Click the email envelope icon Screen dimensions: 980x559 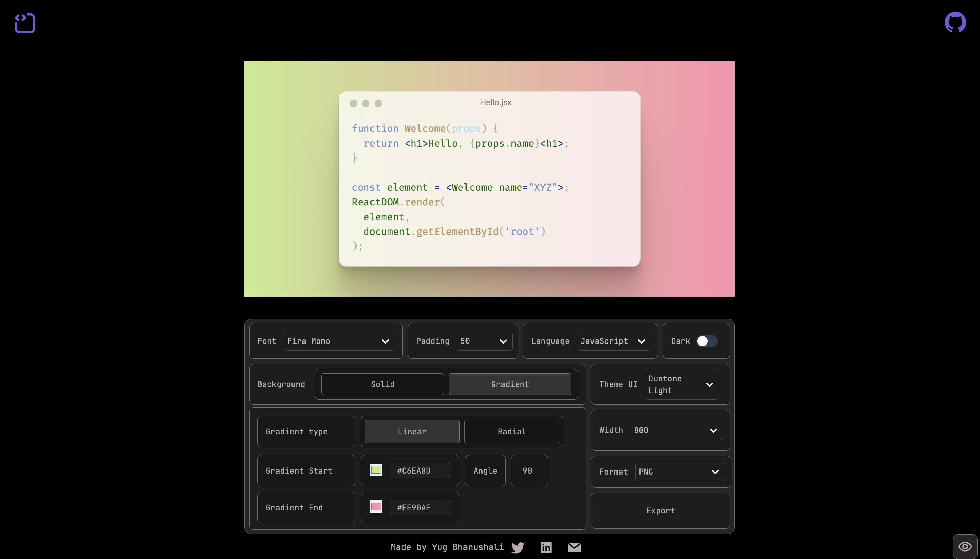coord(574,547)
